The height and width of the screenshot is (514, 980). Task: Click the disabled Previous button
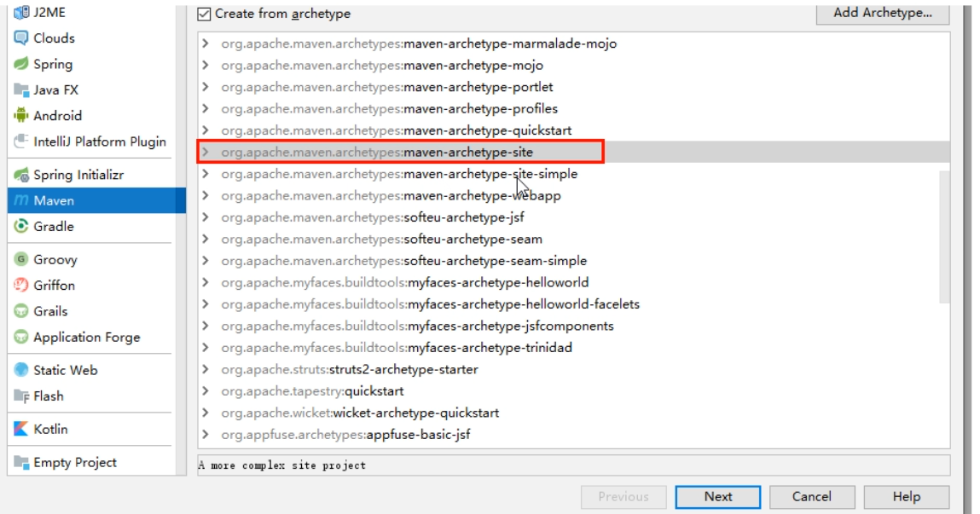(x=623, y=496)
